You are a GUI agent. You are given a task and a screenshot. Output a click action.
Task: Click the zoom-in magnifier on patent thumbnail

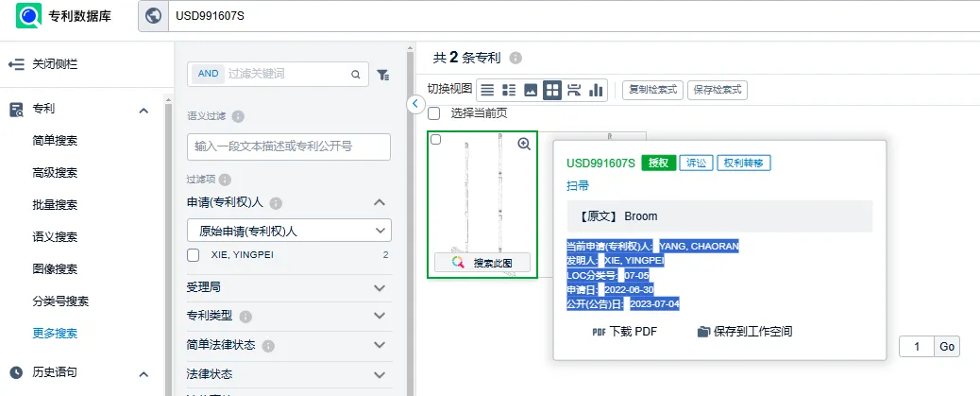click(524, 144)
